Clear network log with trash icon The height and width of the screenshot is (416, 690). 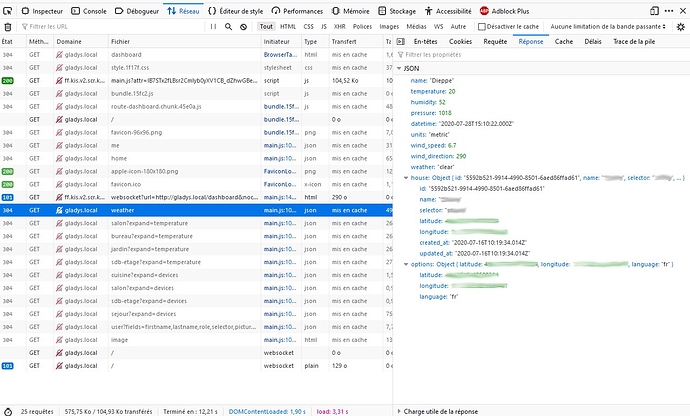coord(7,27)
